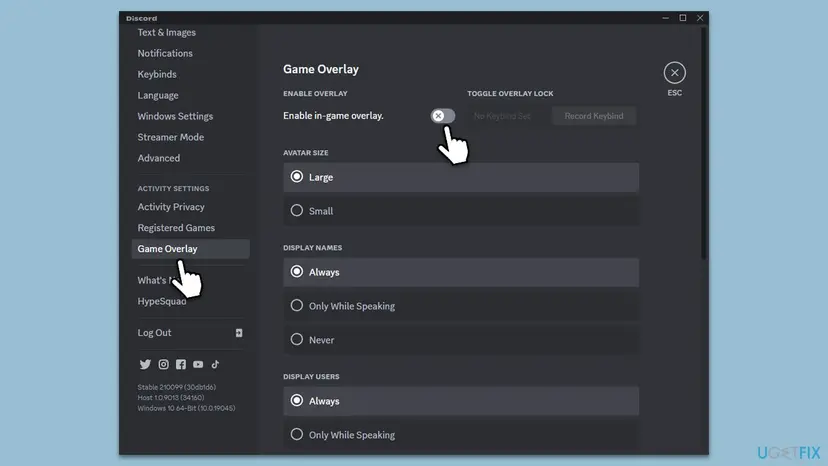
Task: Click the Windows 10 64-Bit build text
Action: coord(186,408)
